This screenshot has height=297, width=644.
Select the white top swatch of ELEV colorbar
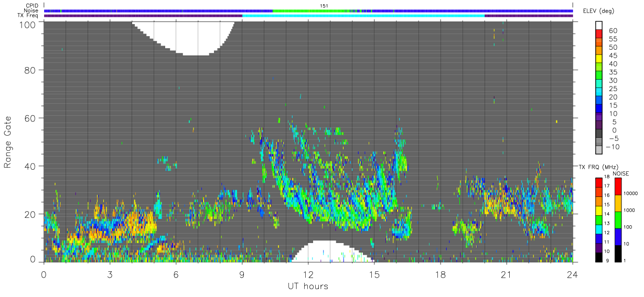[600, 26]
